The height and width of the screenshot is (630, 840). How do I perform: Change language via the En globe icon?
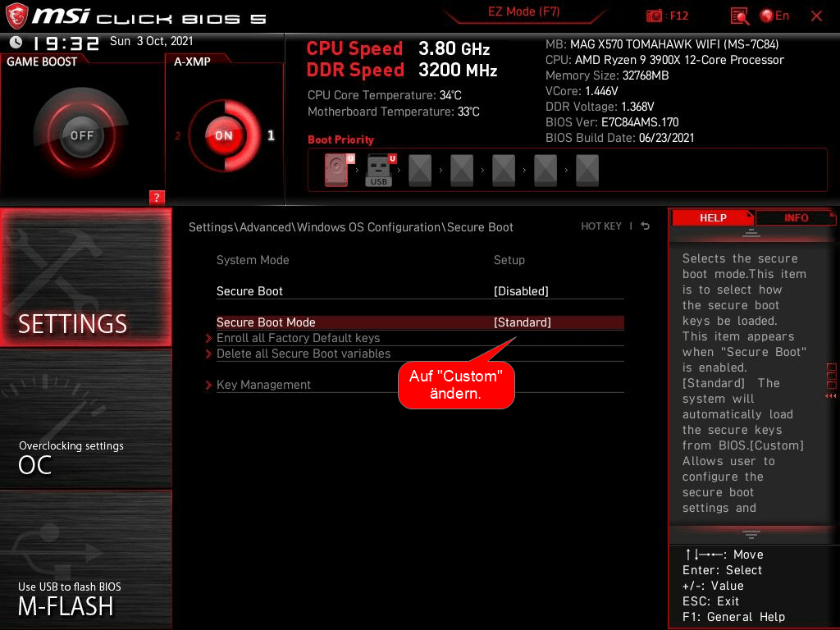point(774,16)
